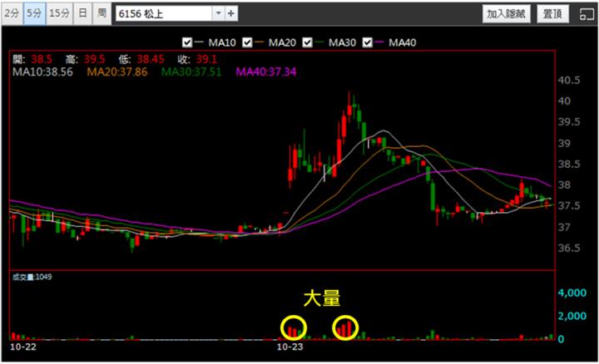
Task: Click the MA10:38.56 value text
Action: point(42,71)
